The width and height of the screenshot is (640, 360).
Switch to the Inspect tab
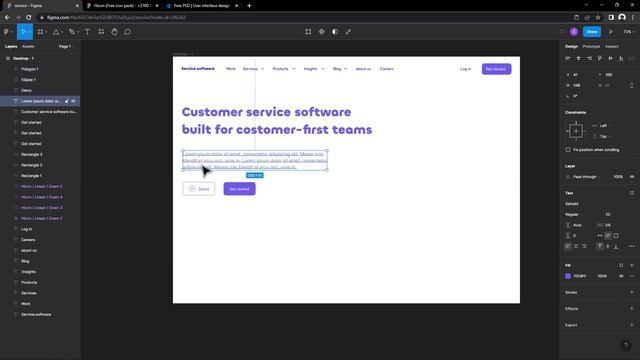(x=611, y=47)
